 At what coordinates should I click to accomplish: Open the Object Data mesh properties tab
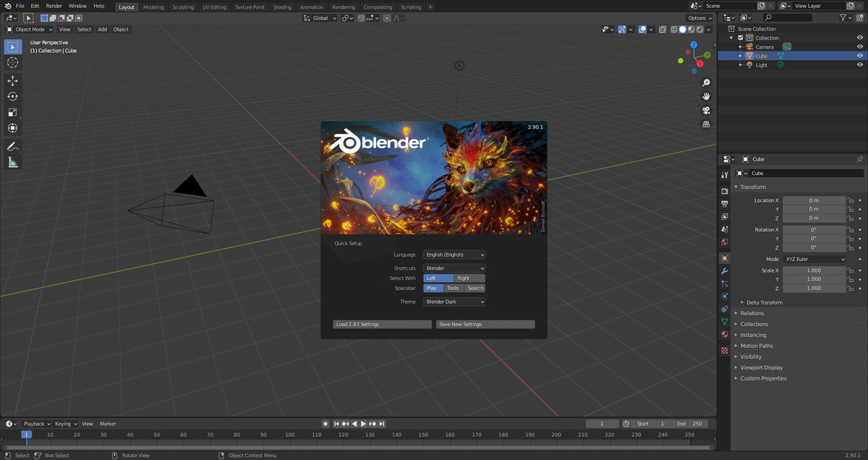[725, 321]
